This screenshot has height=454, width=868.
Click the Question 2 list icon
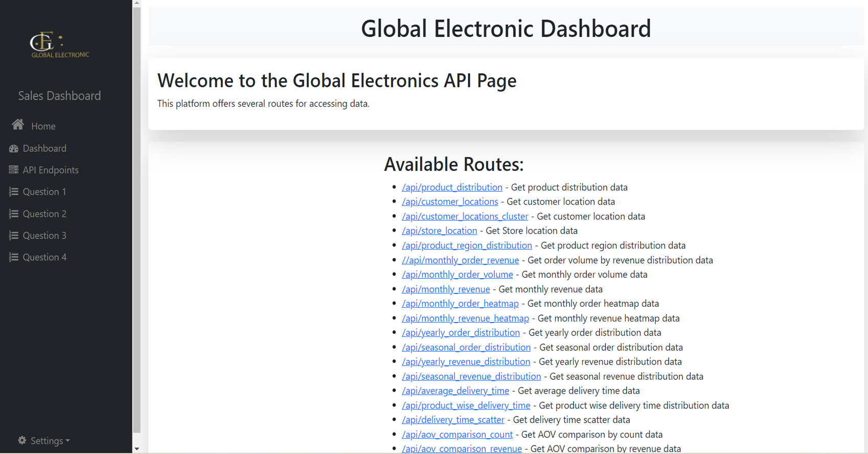[14, 214]
